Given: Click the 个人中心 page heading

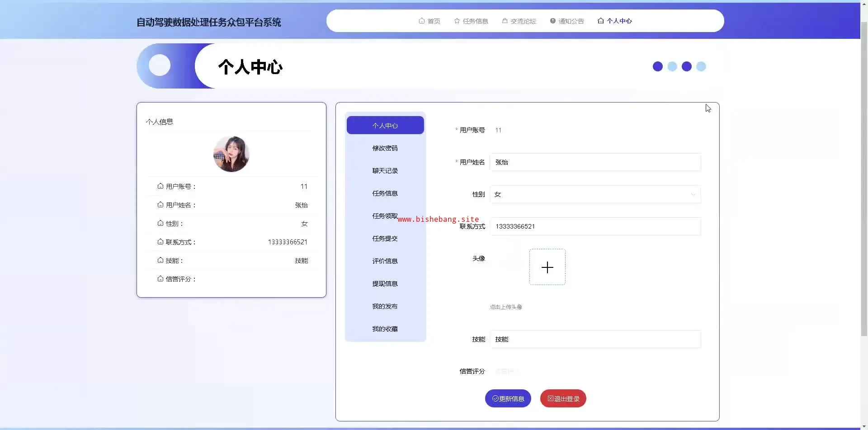Looking at the screenshot, I should (250, 67).
